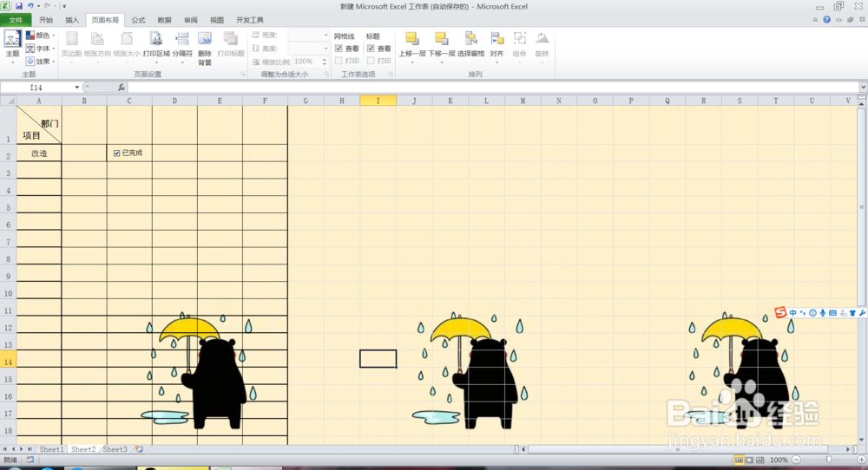Click the 打印区域 print area icon
This screenshot has height=470, width=868.
click(156, 39)
